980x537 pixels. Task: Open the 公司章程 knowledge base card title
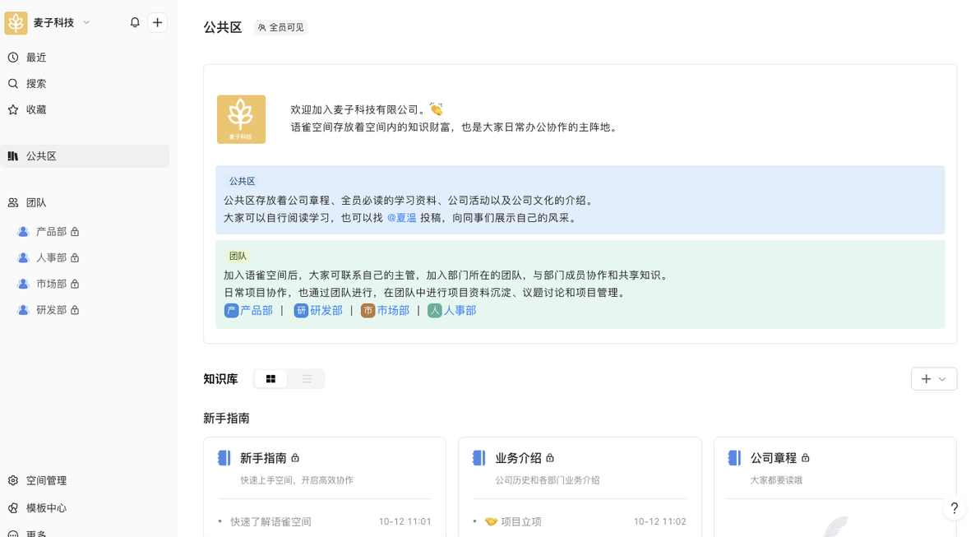click(773, 458)
